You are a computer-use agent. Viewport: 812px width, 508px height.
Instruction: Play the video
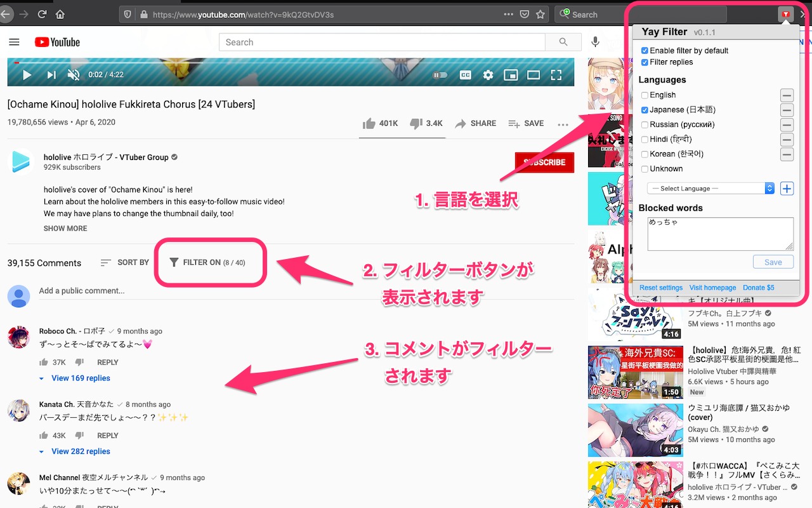(x=27, y=75)
